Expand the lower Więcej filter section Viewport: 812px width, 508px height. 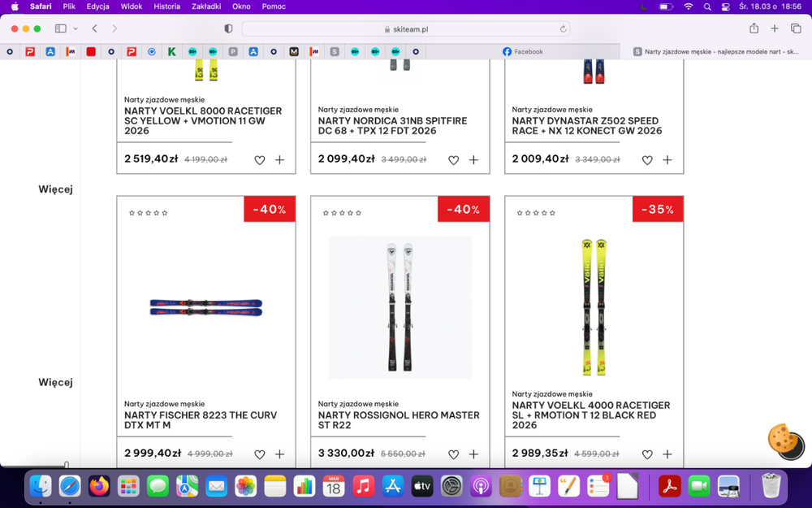(55, 382)
